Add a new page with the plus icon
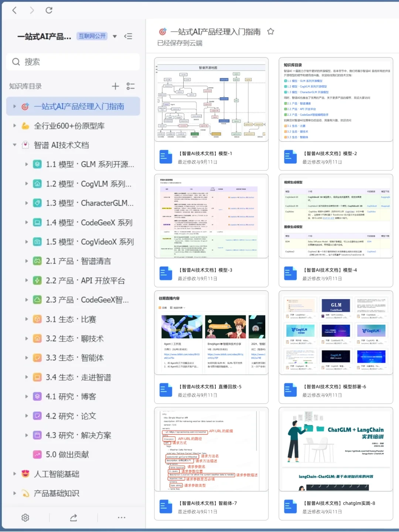The height and width of the screenshot is (532, 399). [115, 86]
